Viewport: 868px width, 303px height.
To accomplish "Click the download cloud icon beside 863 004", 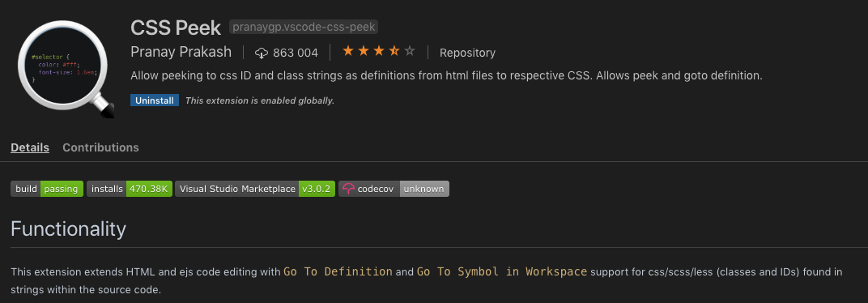I will (262, 53).
